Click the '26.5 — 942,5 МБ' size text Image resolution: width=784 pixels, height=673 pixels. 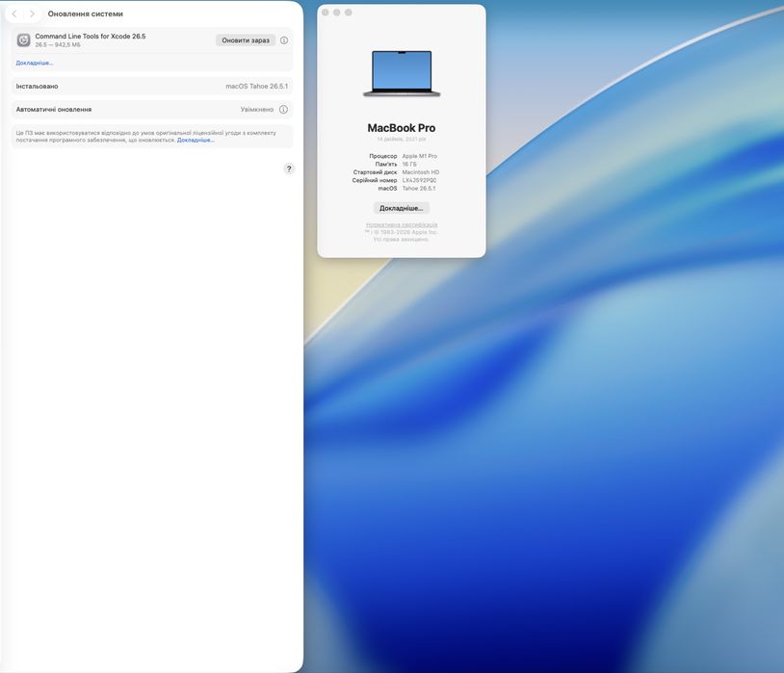pyautogui.click(x=58, y=45)
